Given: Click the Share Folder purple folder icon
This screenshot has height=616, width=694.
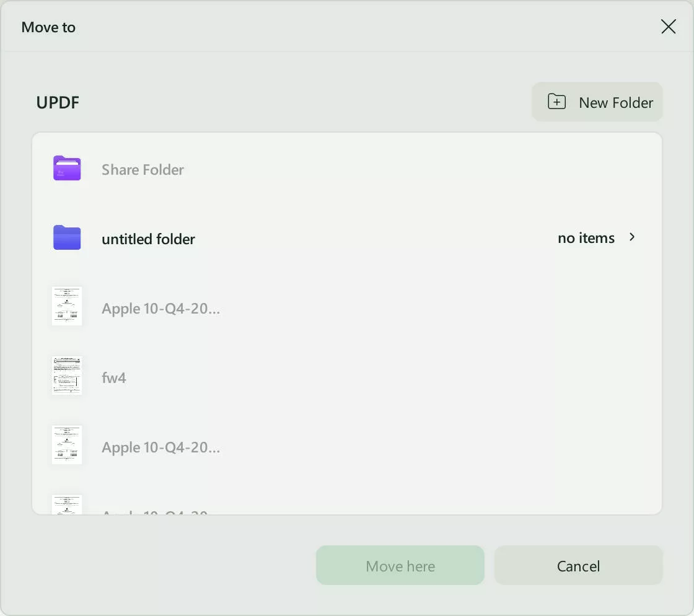Looking at the screenshot, I should [x=66, y=168].
